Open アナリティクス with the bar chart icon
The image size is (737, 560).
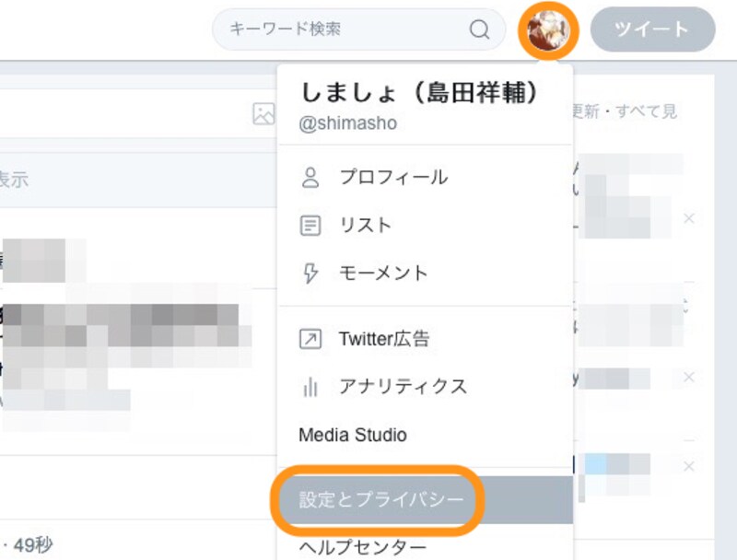[x=397, y=387]
